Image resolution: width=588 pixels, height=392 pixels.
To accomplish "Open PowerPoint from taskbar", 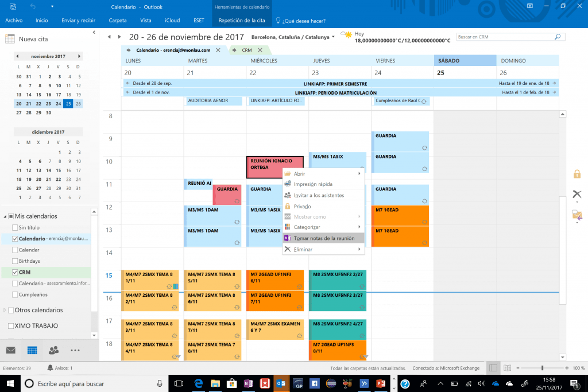I will tap(381, 383).
